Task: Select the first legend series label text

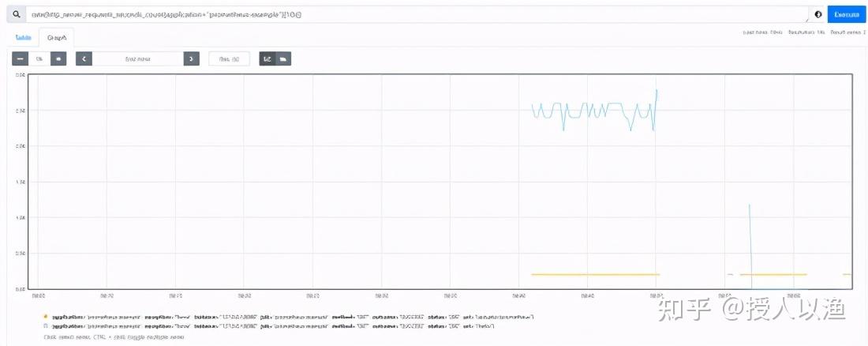Action: click(x=292, y=317)
